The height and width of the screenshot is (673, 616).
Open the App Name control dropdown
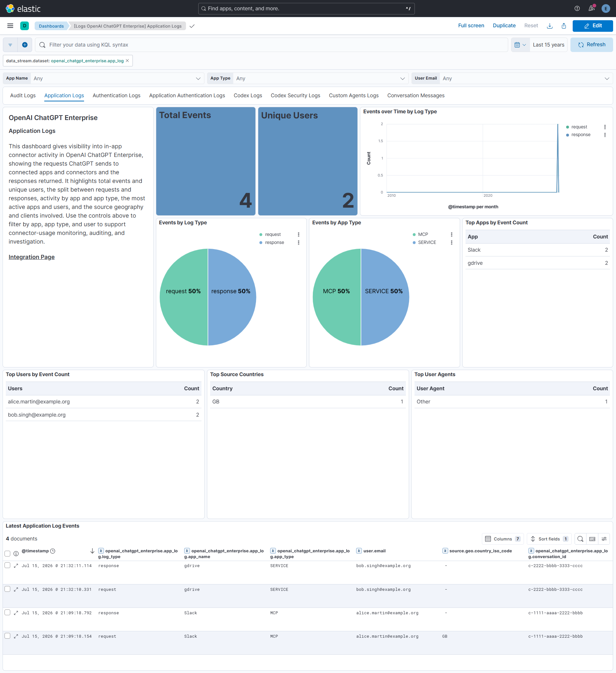(x=117, y=78)
